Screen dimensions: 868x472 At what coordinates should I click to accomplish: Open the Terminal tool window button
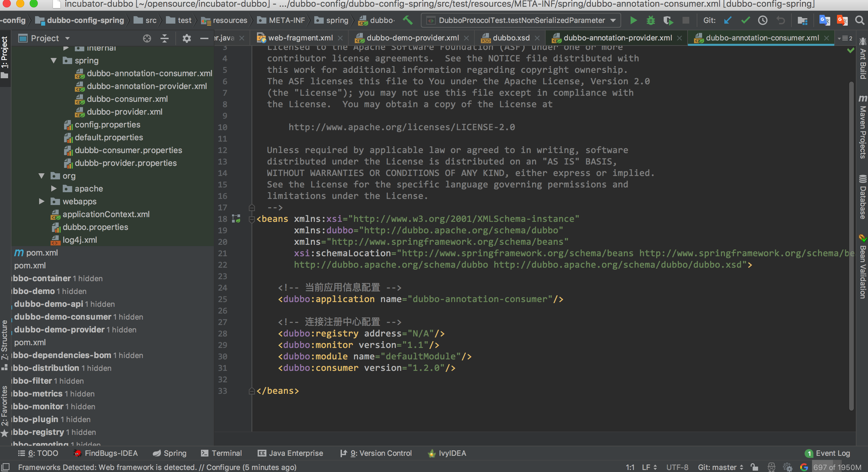tap(222, 453)
